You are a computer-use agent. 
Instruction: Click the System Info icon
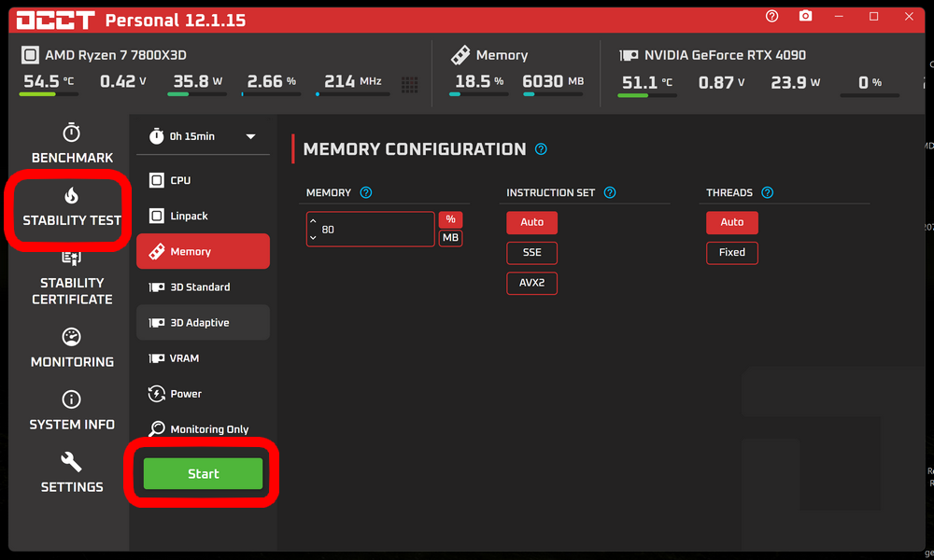[x=72, y=399]
